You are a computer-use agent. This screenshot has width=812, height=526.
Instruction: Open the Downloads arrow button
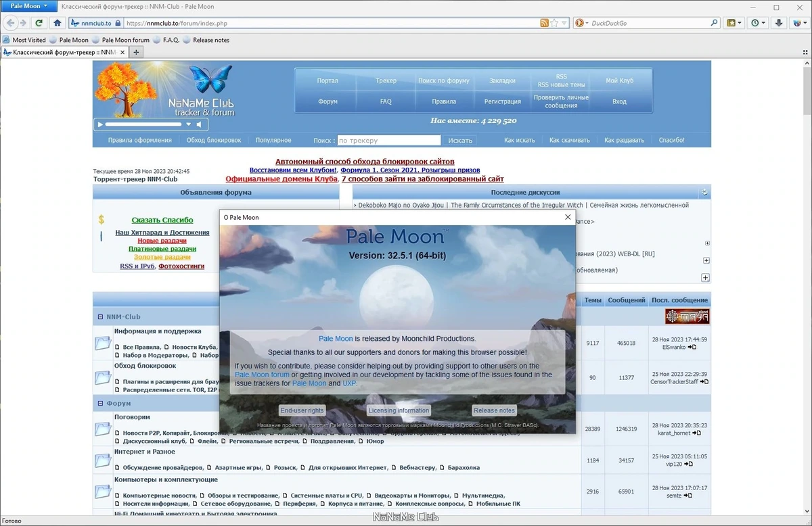(779, 23)
